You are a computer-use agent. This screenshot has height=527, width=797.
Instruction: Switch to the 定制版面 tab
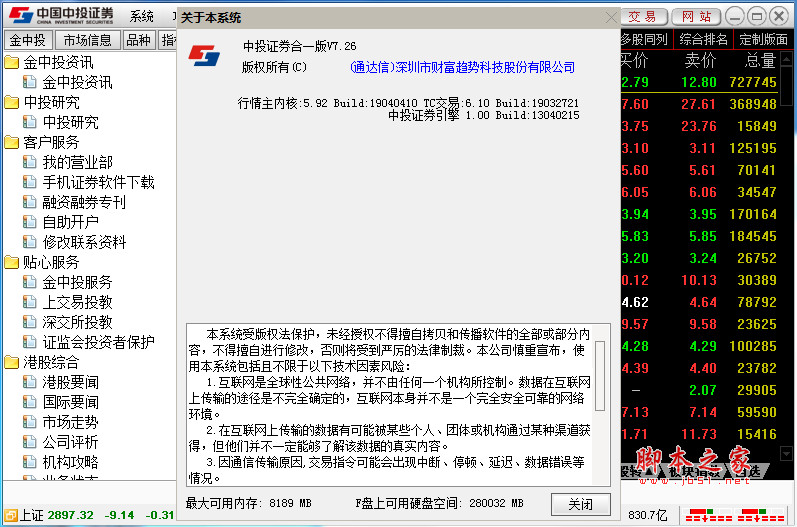click(763, 39)
